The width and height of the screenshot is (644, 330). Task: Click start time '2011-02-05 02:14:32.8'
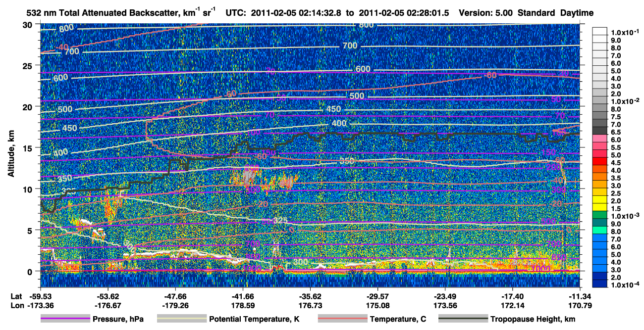(x=295, y=13)
